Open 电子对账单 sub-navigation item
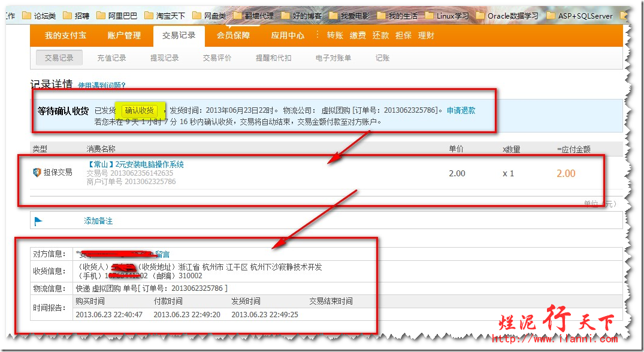Viewport: 644px width, 352px height. pyautogui.click(x=334, y=58)
